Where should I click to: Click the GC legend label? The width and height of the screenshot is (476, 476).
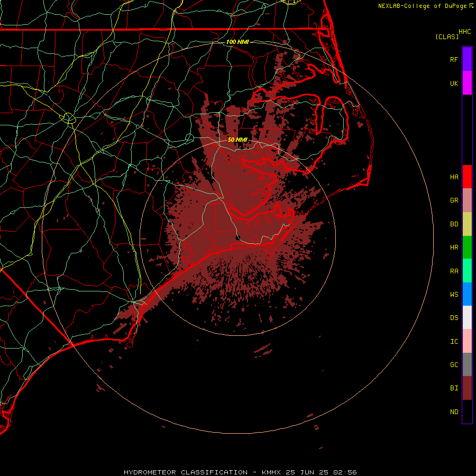point(454,365)
